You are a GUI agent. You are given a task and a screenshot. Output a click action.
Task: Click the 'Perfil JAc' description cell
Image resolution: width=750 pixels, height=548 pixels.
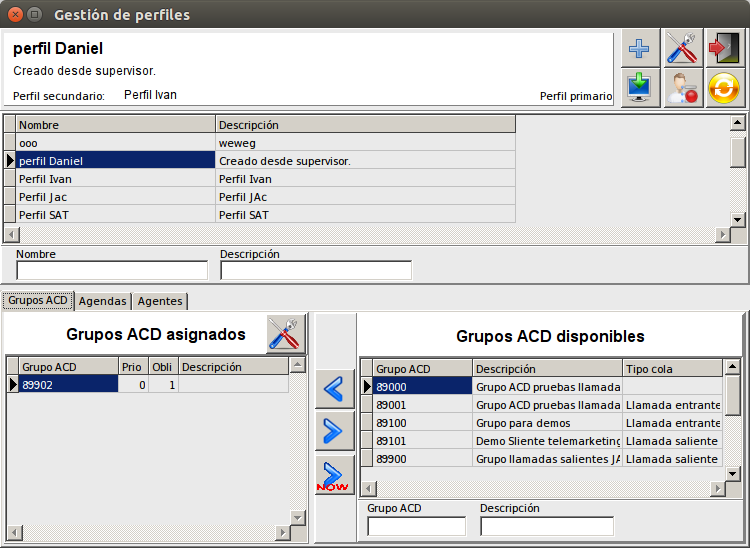click(x=365, y=197)
